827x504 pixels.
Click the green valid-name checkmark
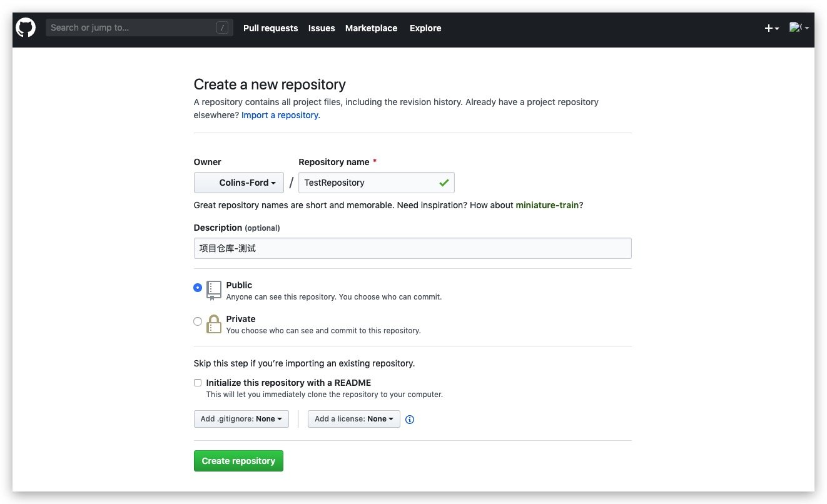(x=444, y=183)
